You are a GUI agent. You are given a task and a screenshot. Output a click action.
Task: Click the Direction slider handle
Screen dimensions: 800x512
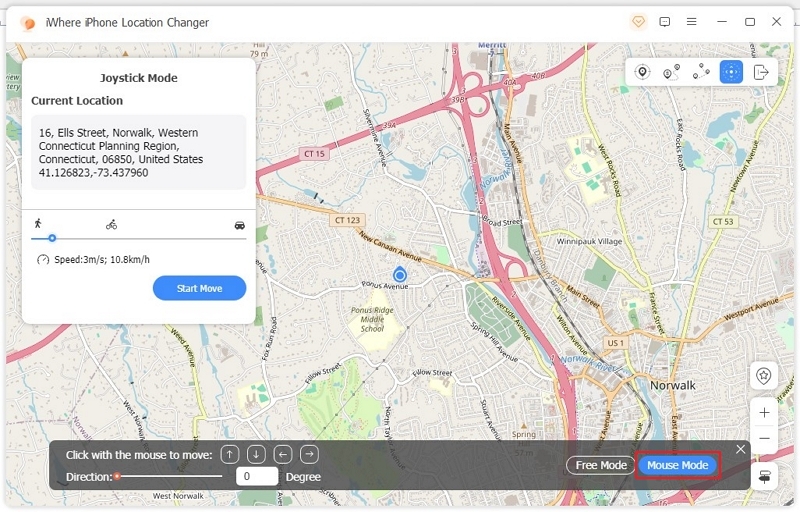117,476
